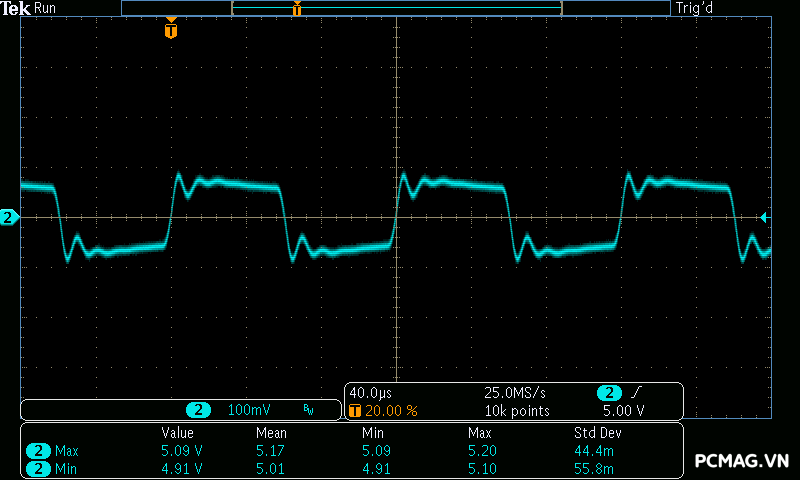Click the trigger level arrow on right edge
Viewport: 800px width, 480px height.
pyautogui.click(x=764, y=217)
